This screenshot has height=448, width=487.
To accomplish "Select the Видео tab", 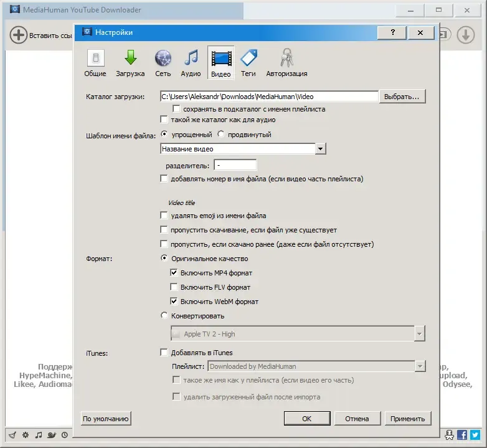I will click(x=221, y=63).
